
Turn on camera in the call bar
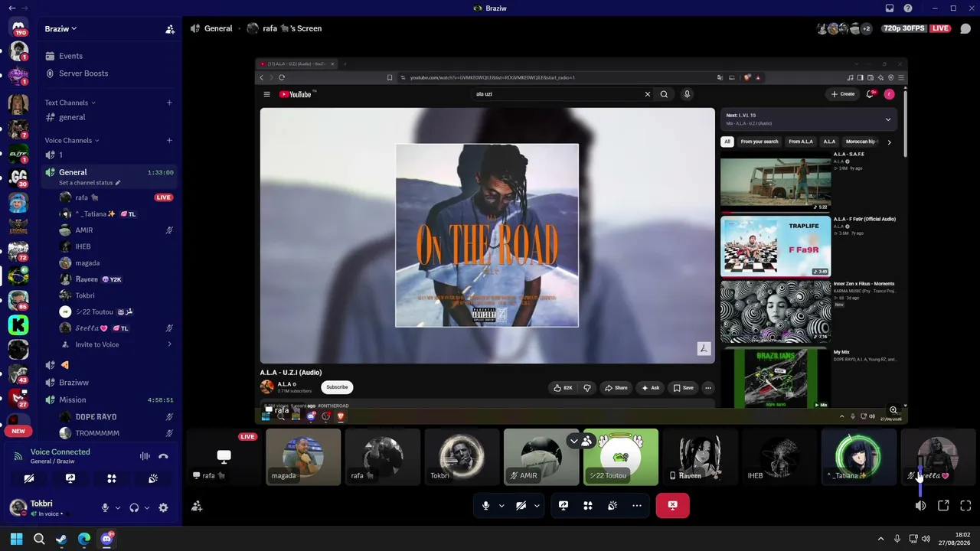(521, 505)
